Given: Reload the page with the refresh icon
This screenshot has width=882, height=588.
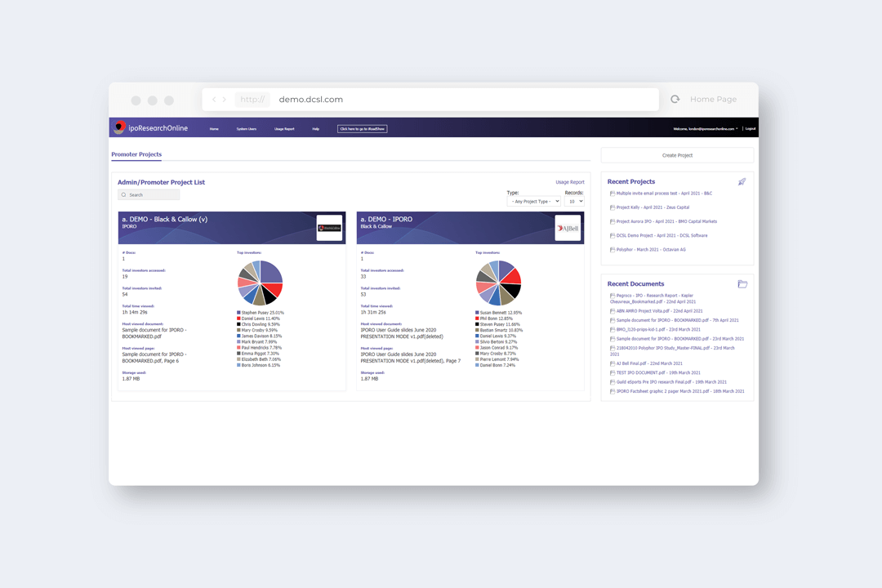Looking at the screenshot, I should (x=675, y=99).
